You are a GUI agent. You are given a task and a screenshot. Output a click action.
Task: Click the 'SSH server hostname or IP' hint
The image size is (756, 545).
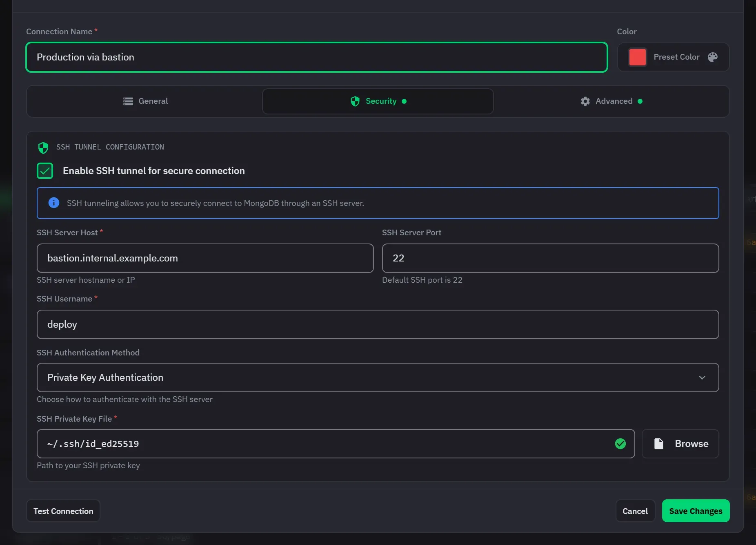click(86, 280)
